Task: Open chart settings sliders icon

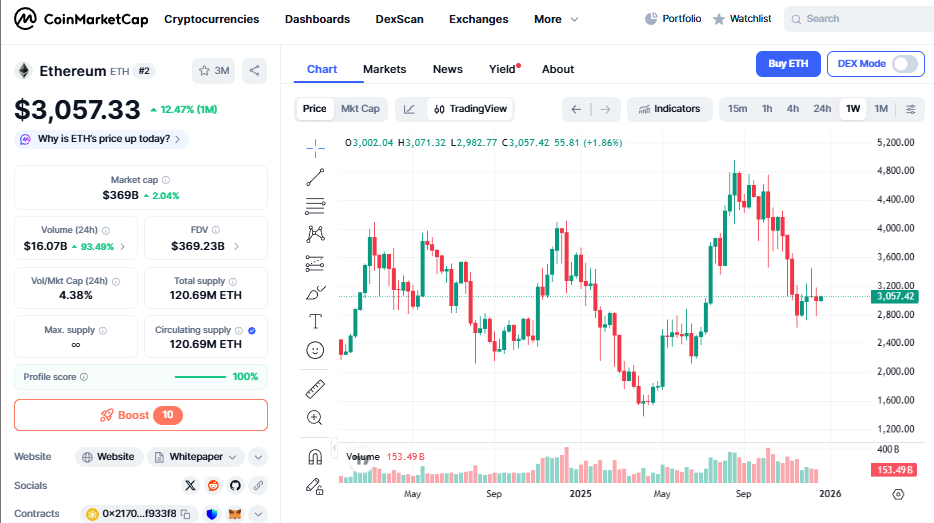Action: pyautogui.click(x=911, y=109)
